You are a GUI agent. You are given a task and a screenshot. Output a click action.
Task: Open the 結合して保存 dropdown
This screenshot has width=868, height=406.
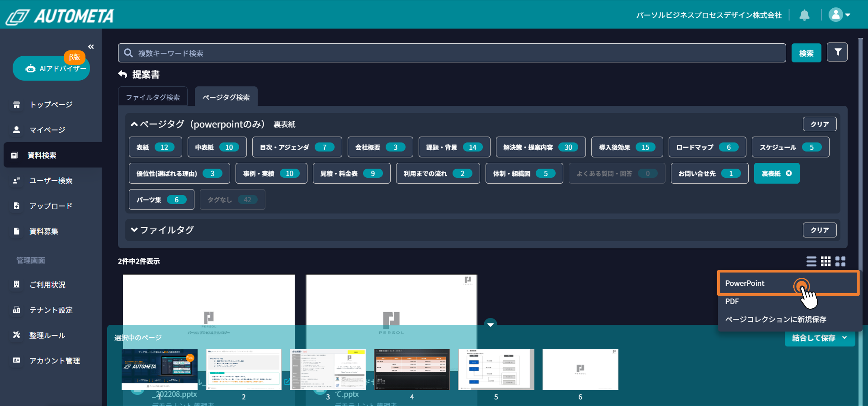pos(820,338)
